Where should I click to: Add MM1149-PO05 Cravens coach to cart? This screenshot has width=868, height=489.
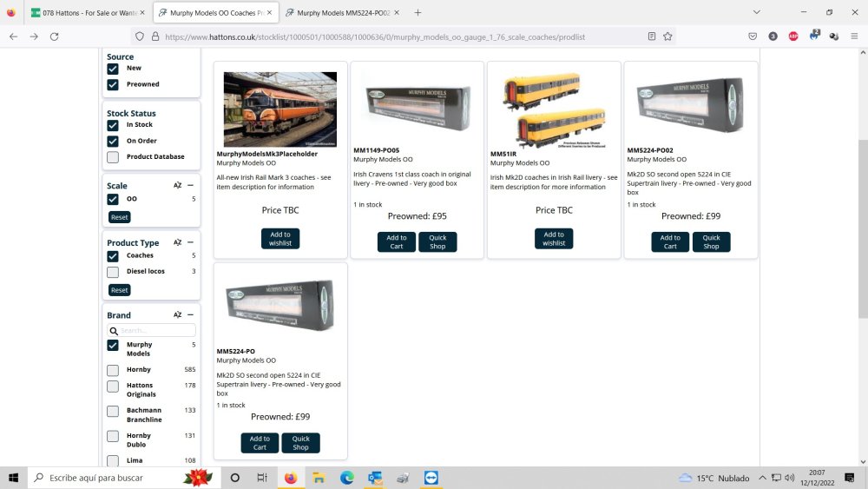pos(396,242)
